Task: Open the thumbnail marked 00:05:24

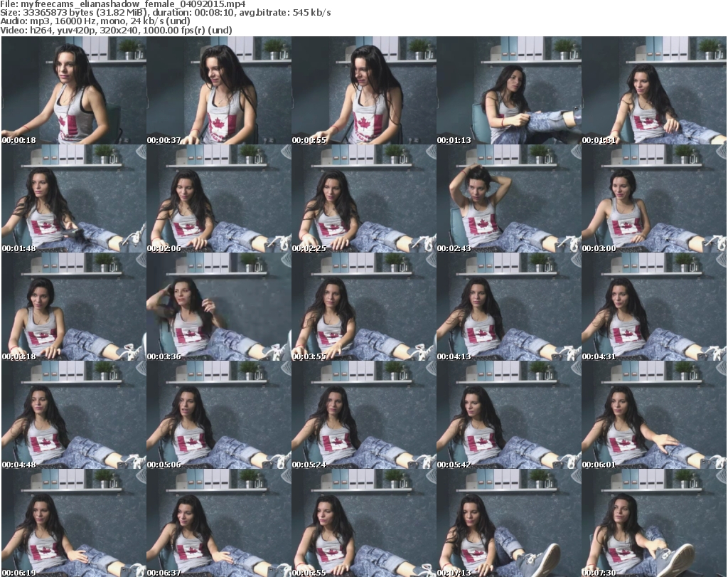Action: pyautogui.click(x=364, y=415)
